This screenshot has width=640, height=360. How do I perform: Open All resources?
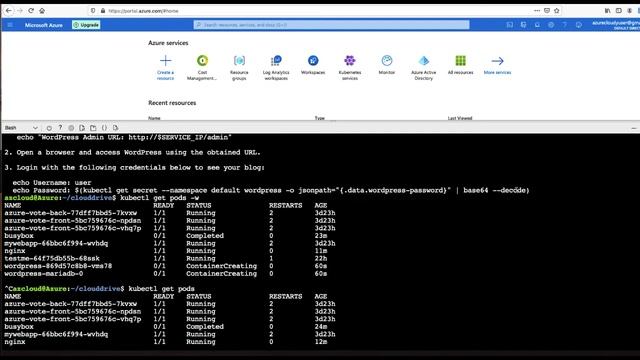point(460,64)
